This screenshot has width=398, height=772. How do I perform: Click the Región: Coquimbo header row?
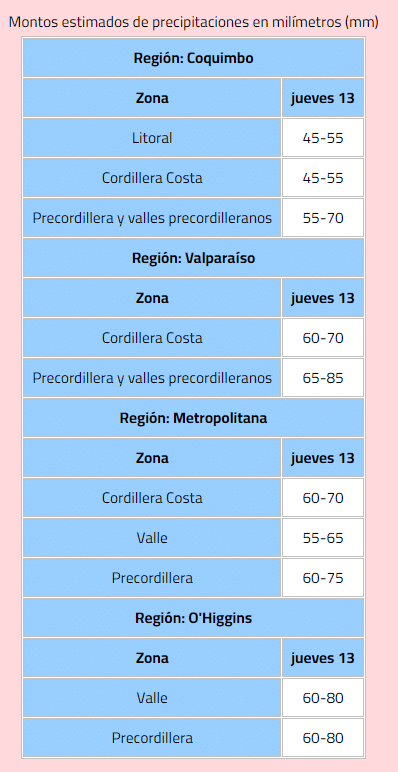193,58
